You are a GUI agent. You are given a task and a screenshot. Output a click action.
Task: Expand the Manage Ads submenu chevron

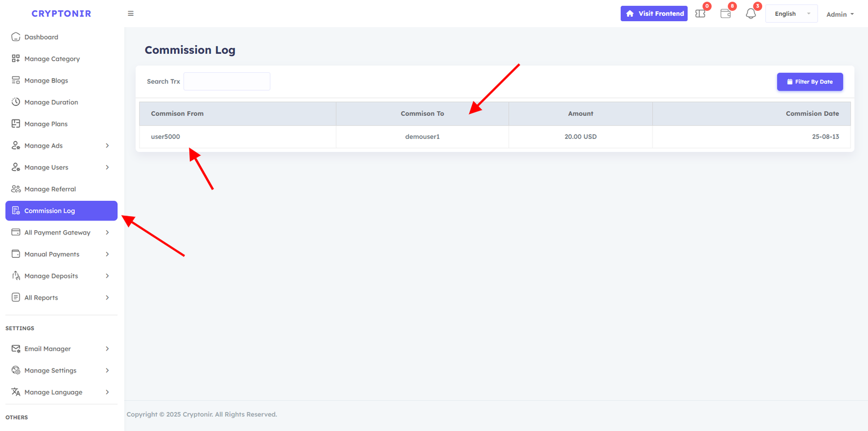coord(107,145)
